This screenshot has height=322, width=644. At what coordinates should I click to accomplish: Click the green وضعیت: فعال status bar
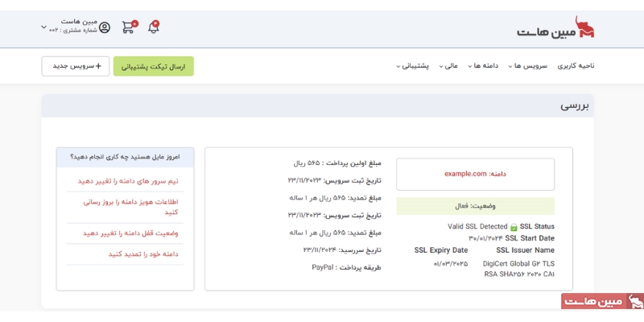475,206
